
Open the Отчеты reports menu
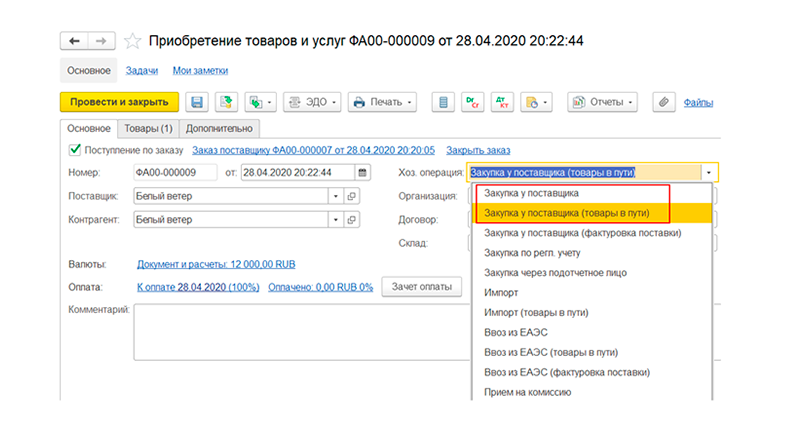(602, 102)
